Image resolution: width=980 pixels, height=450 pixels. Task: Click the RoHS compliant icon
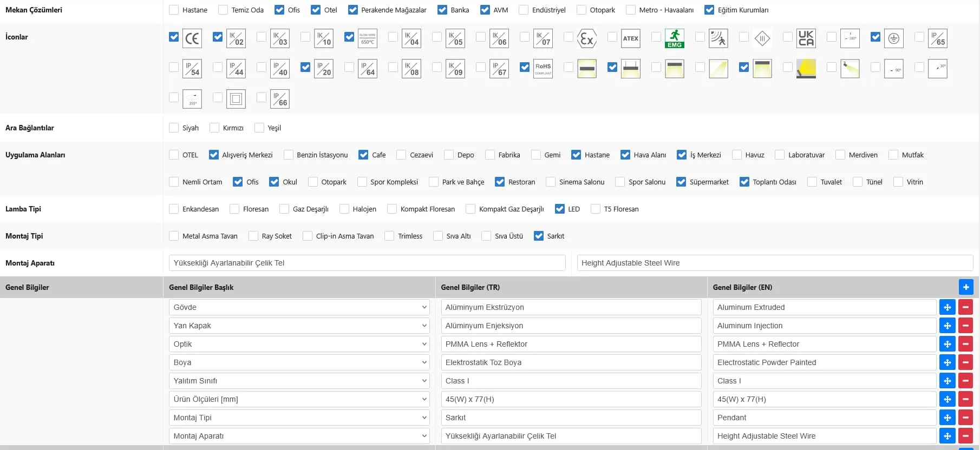[x=543, y=69]
